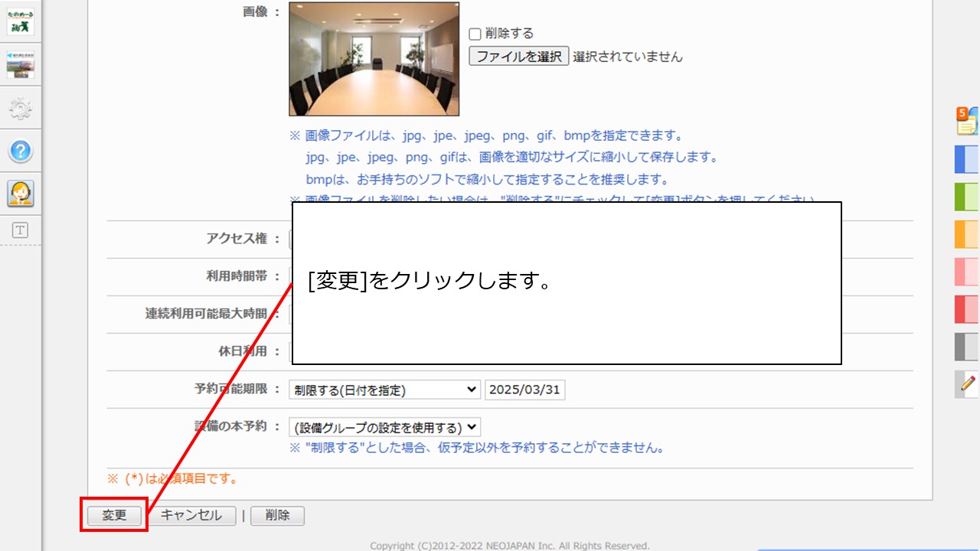
Task: Click the note about jpg, jpe, jpeg, png, gif, bmpを指定
Action: [x=485, y=135]
